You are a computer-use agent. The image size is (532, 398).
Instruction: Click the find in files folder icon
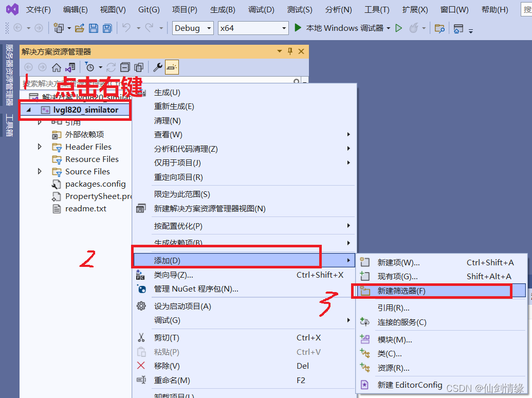click(x=439, y=28)
